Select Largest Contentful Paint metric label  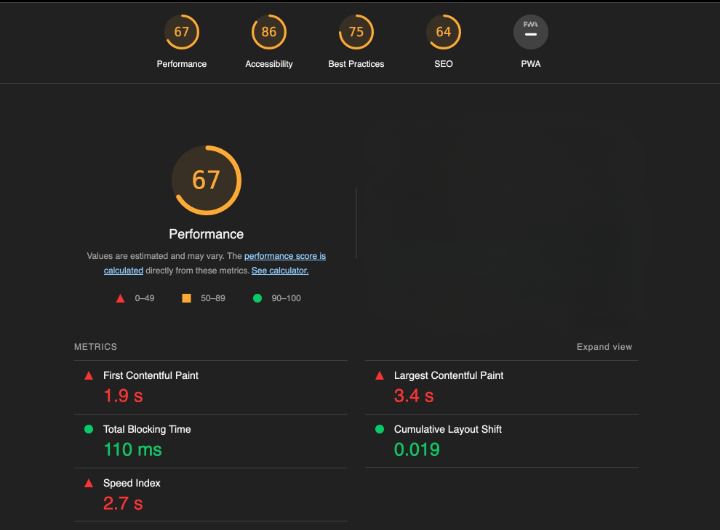(449, 375)
